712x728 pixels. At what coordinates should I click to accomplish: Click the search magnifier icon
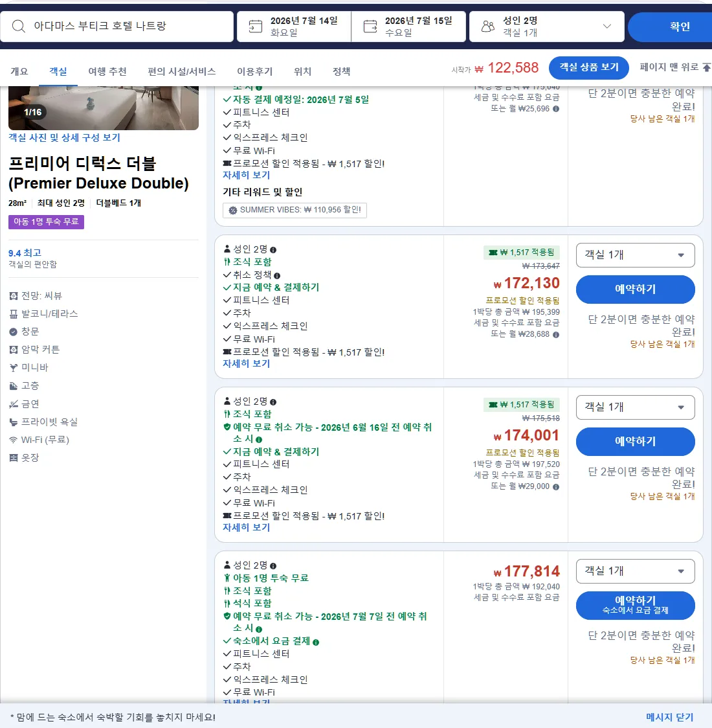click(x=19, y=26)
